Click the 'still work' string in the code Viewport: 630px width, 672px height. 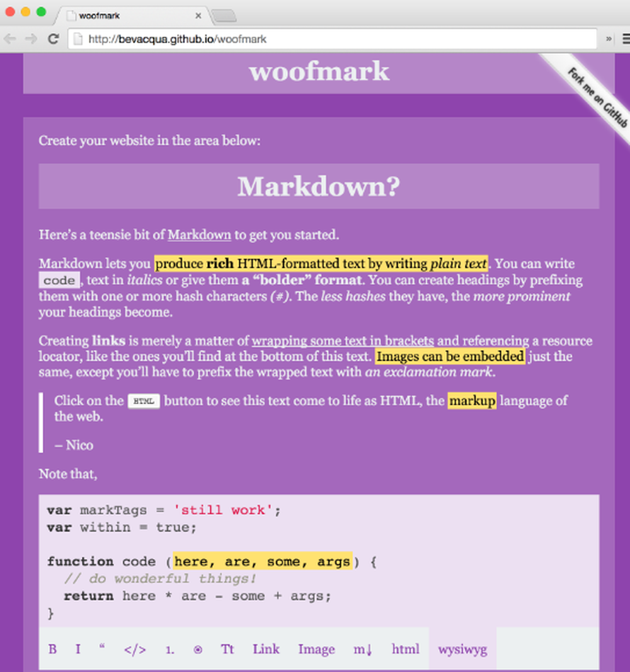tap(223, 510)
